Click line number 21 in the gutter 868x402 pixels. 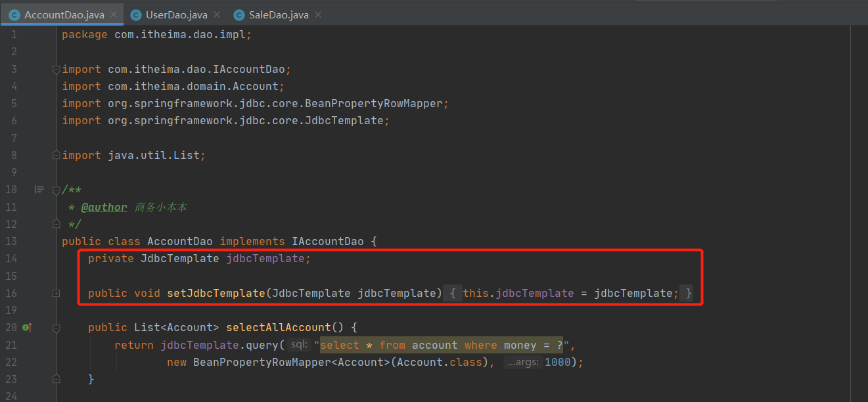click(x=11, y=345)
